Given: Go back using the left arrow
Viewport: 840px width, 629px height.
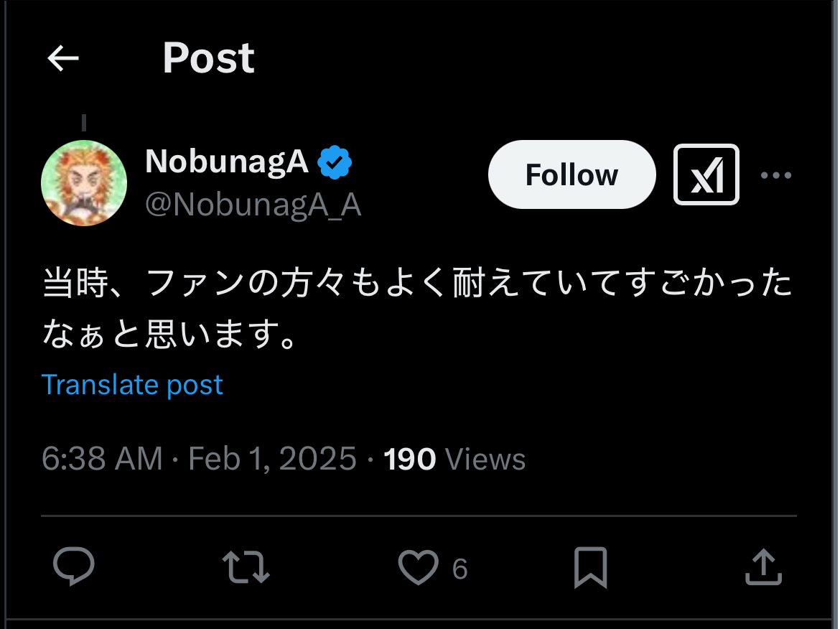Looking at the screenshot, I should click(63, 59).
